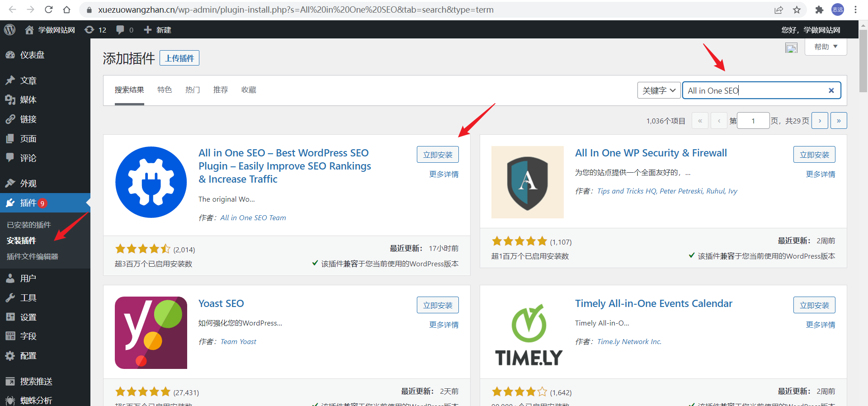Switch to 搜索结果 tab
The image size is (868, 406).
click(x=129, y=90)
